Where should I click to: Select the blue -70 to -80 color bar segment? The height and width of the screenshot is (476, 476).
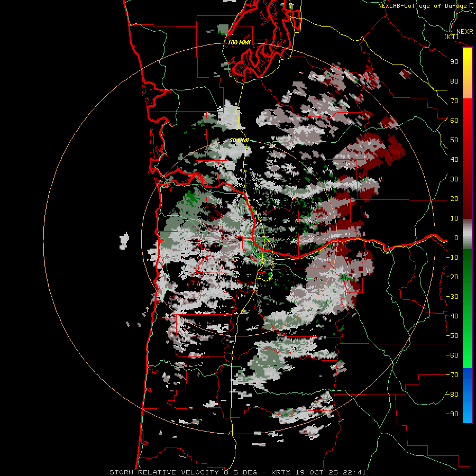(x=467, y=384)
